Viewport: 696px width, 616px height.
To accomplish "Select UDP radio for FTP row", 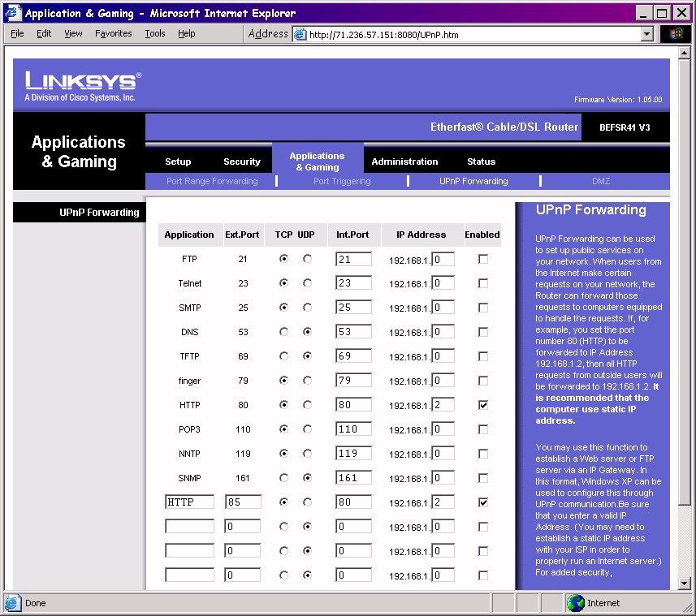I will (307, 259).
